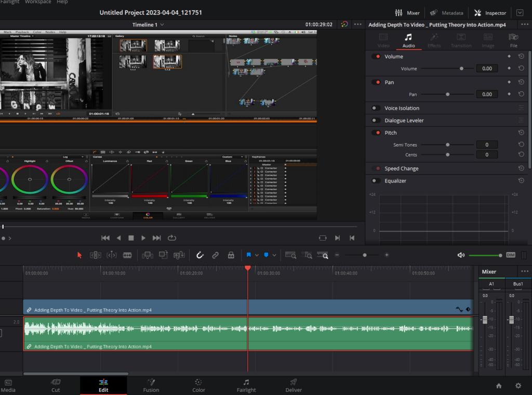Select the Selection Mode arrow tool

79,255
